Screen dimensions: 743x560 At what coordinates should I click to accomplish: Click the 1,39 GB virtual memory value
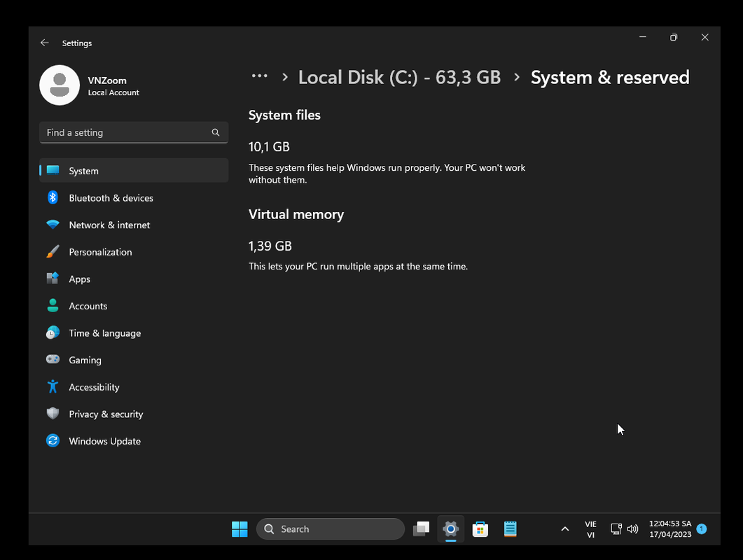(x=270, y=246)
